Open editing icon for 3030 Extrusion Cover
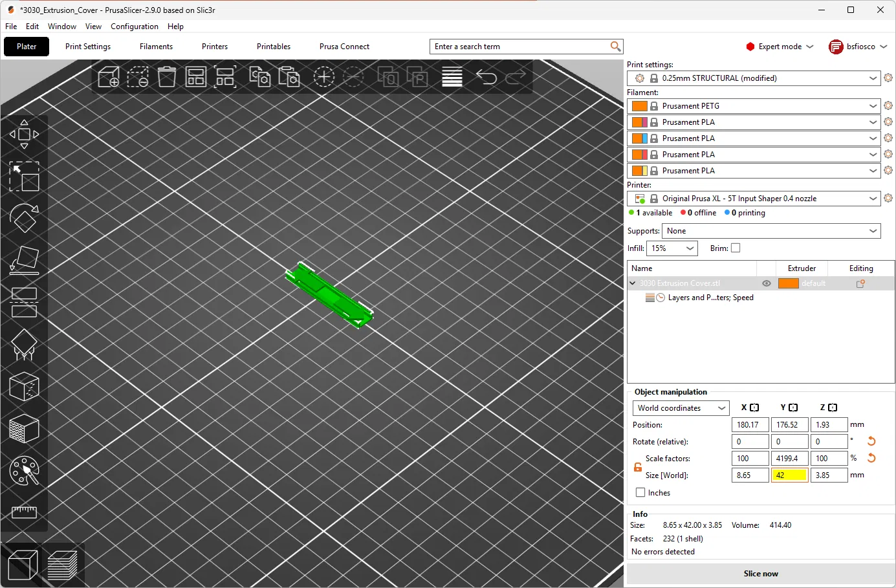This screenshot has width=896, height=588. pos(860,283)
